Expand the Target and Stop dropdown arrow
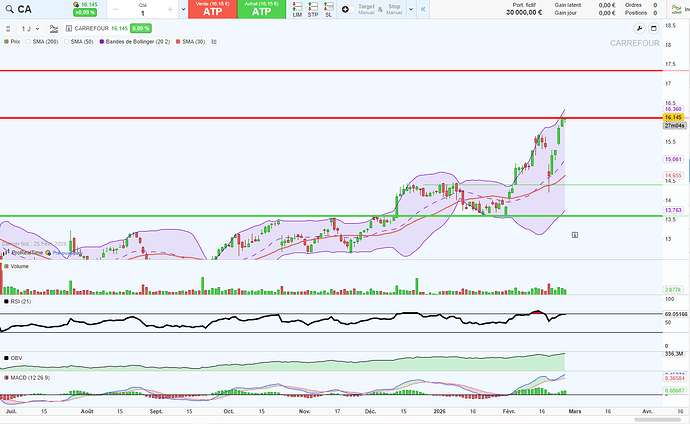The width and height of the screenshot is (690, 424). click(411, 10)
